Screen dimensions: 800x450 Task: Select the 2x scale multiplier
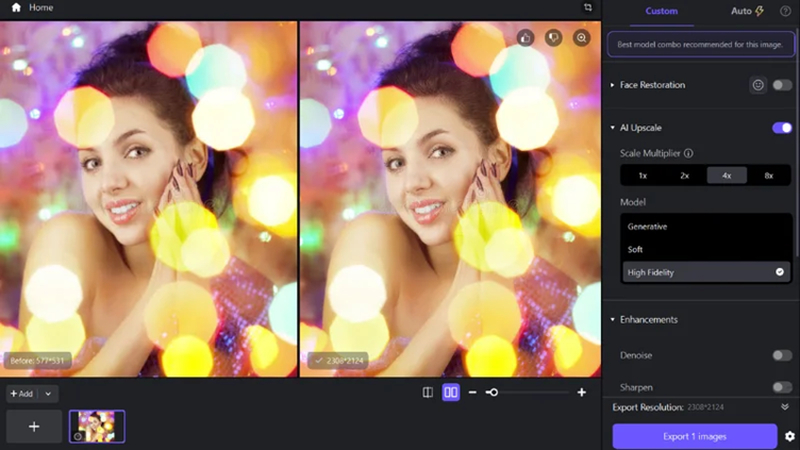(x=685, y=176)
